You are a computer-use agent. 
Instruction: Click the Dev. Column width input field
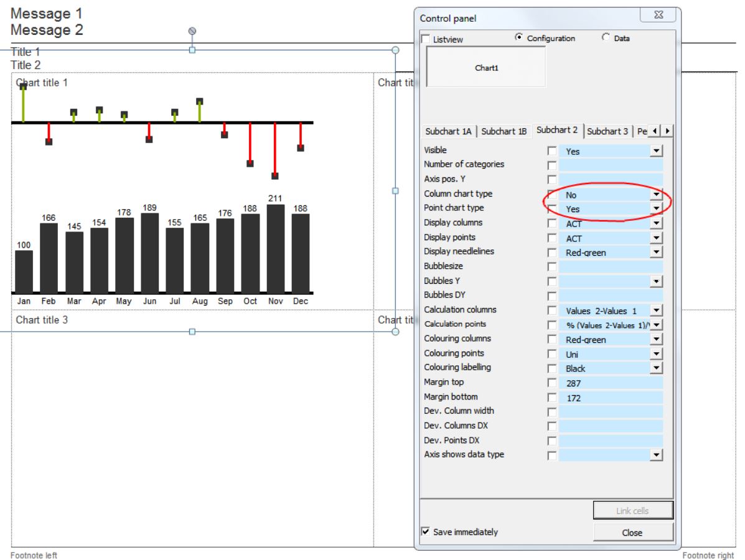coord(611,412)
